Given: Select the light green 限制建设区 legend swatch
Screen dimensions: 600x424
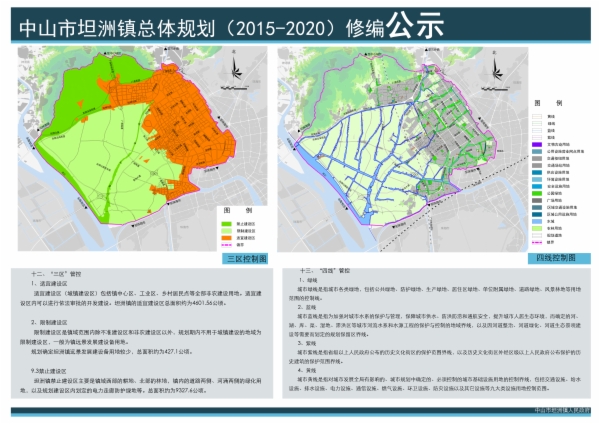Looking at the screenshot, I should coord(227,231).
